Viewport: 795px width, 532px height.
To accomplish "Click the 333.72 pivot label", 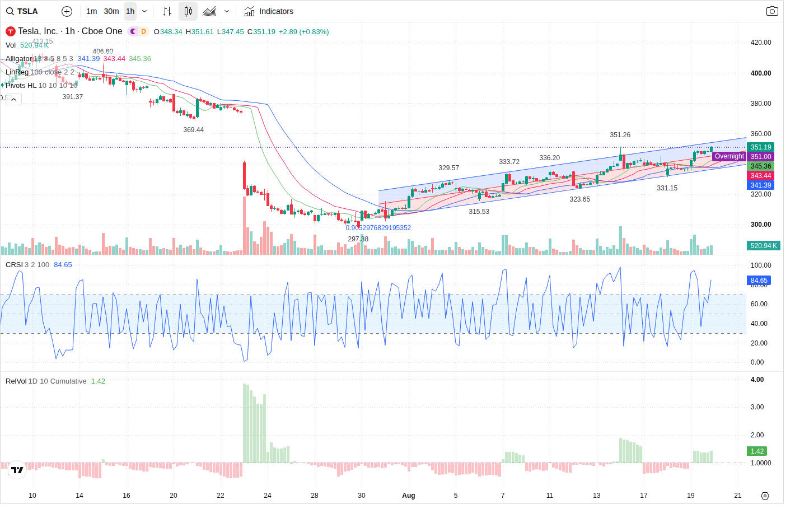I will point(509,162).
